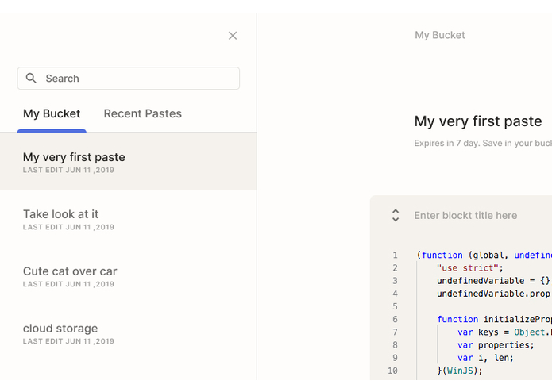552x392 pixels.
Task: Click the "Expires in 7 day" notice text
Action: coord(483,143)
